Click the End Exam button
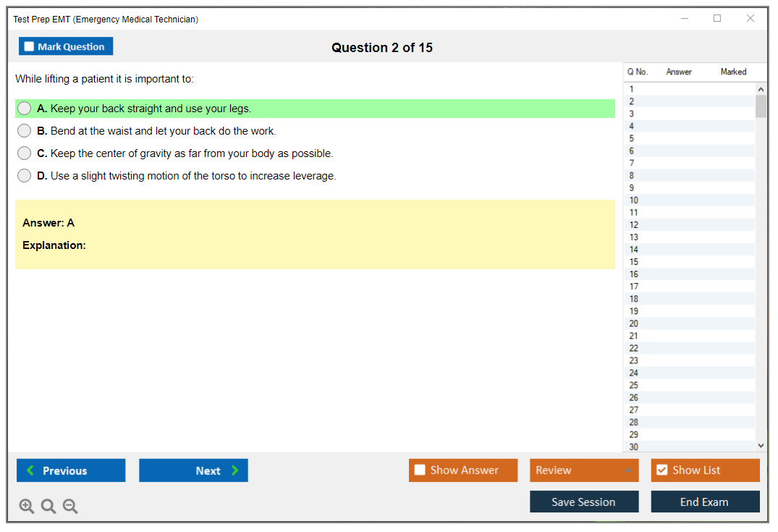Image resolution: width=778 pixels, height=532 pixels. tap(705, 502)
